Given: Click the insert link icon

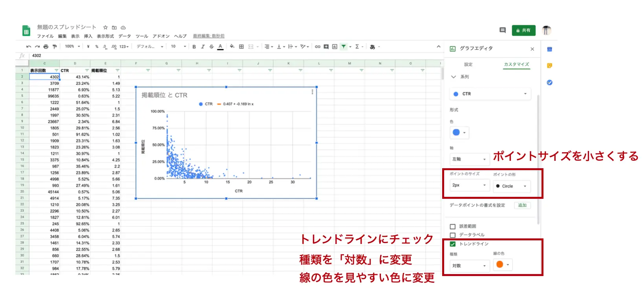Looking at the screenshot, I should point(318,47).
